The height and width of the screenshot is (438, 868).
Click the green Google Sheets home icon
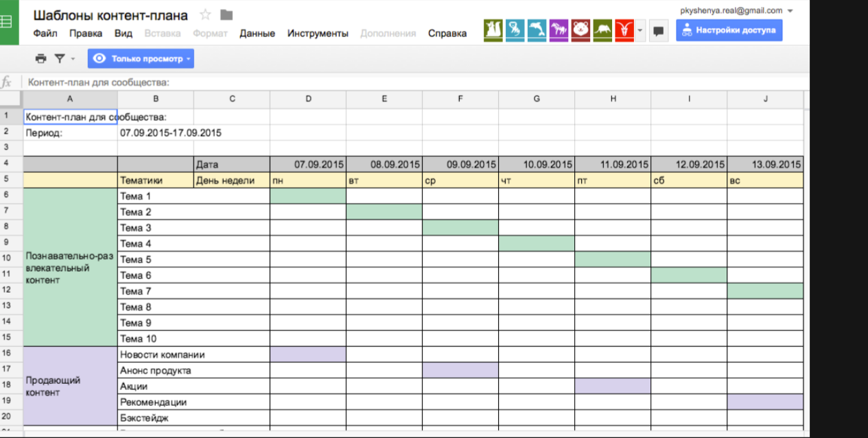[8, 22]
